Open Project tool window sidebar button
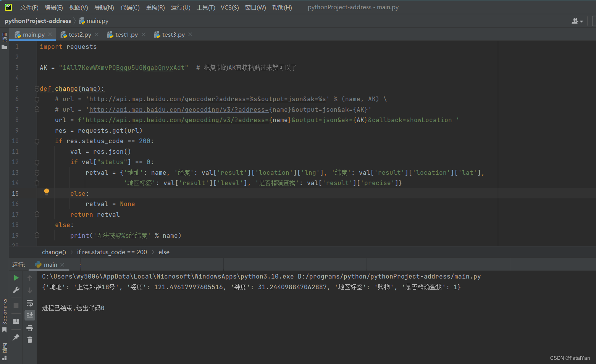 tap(4, 41)
